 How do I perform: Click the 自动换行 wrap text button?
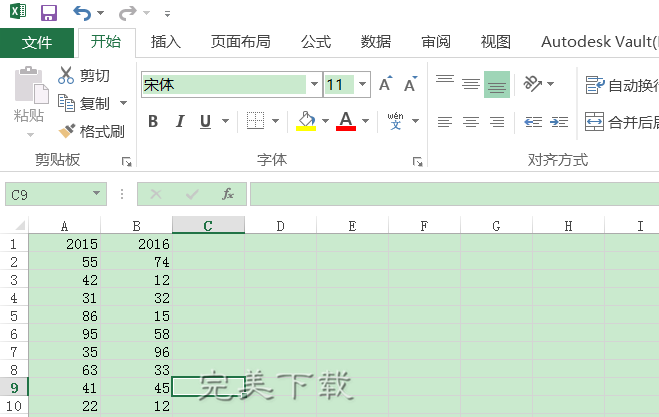pyautogui.click(x=622, y=85)
